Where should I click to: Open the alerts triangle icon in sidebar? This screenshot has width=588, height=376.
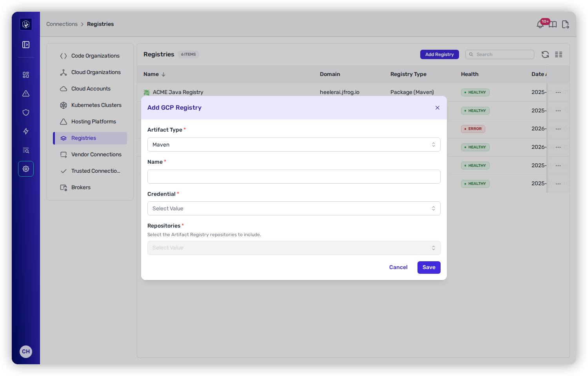click(26, 94)
